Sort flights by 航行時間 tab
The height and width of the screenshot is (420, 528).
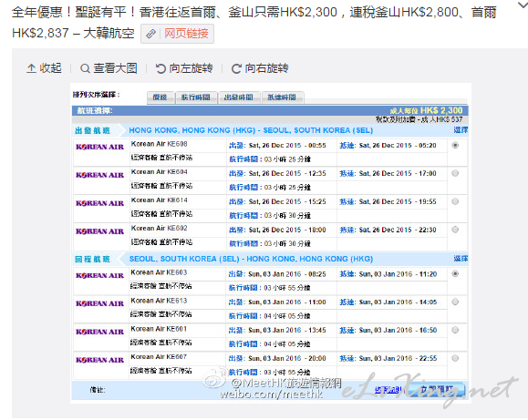pyautogui.click(x=196, y=97)
